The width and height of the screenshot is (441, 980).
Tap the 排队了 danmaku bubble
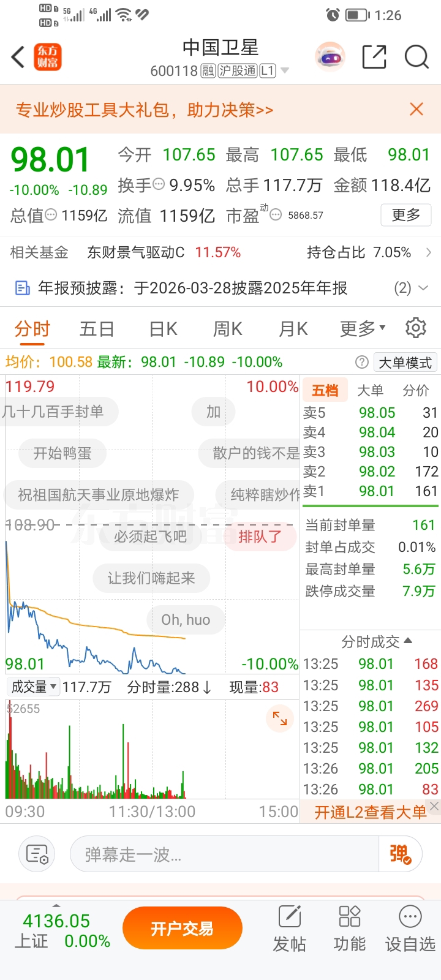click(x=260, y=537)
